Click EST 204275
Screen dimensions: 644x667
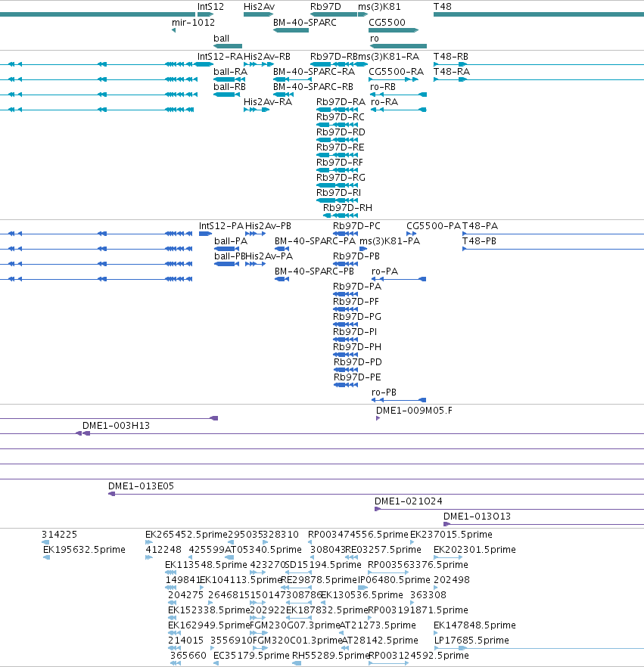[185, 595]
